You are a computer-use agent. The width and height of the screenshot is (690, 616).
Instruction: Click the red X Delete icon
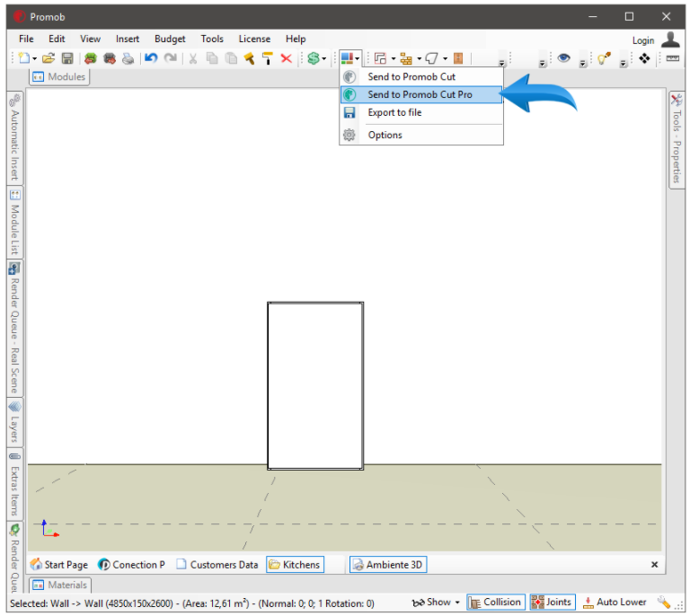point(287,58)
